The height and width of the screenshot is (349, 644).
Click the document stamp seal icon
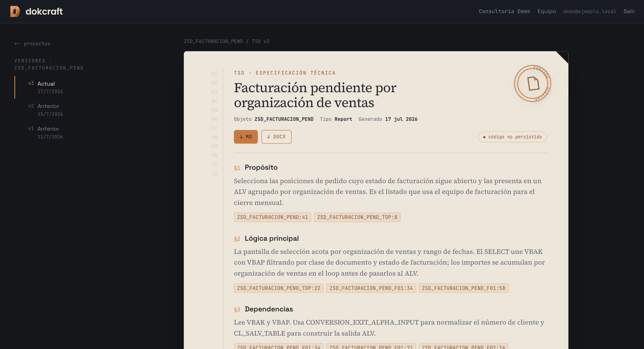point(532,84)
